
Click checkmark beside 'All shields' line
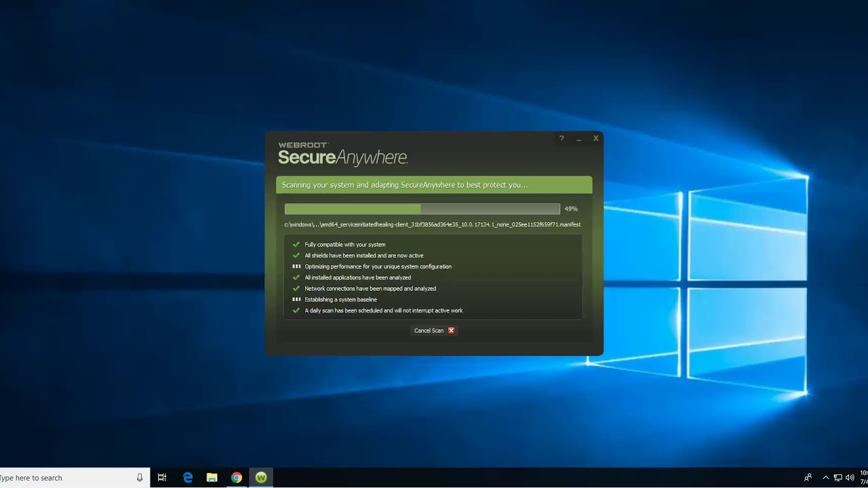coord(296,256)
